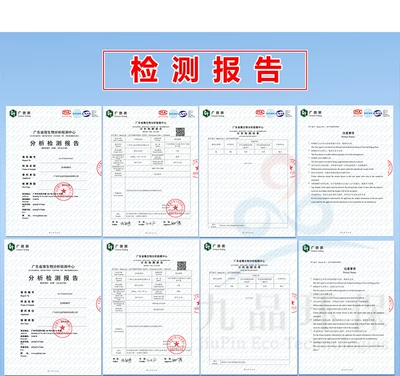Click the QR code on upper-row report
This screenshot has height=376, width=400.
[180, 132]
